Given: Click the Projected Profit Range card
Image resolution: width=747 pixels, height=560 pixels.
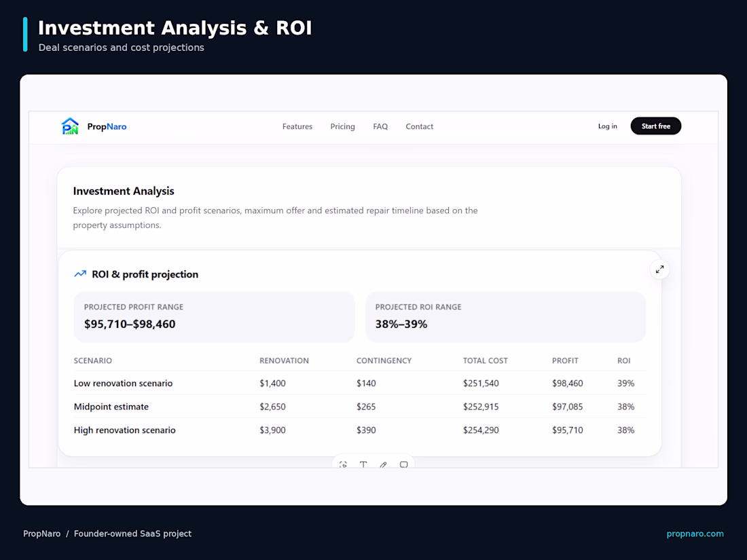Looking at the screenshot, I should pyautogui.click(x=215, y=317).
